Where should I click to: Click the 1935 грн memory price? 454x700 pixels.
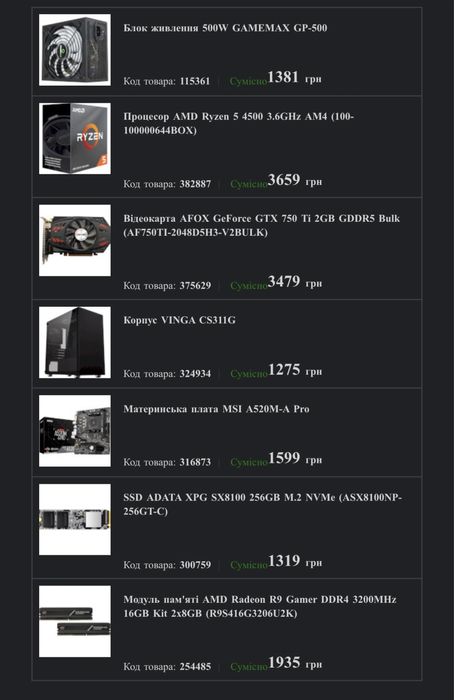click(x=295, y=663)
